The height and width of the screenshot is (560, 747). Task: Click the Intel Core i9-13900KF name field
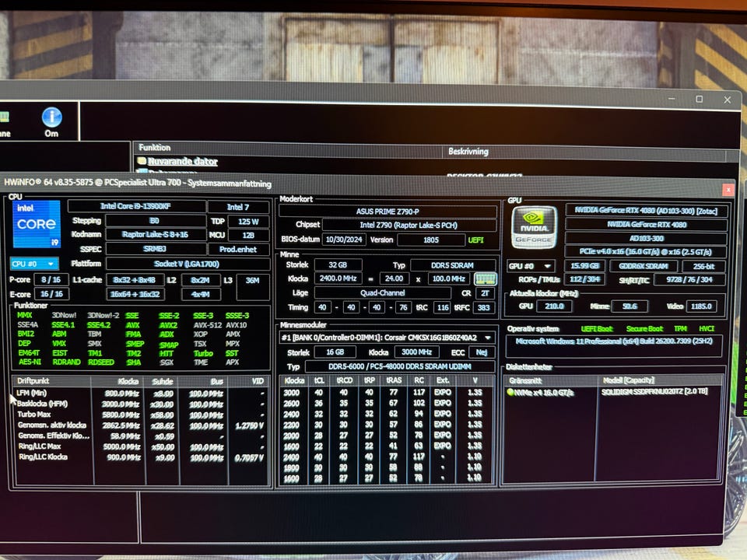click(135, 206)
